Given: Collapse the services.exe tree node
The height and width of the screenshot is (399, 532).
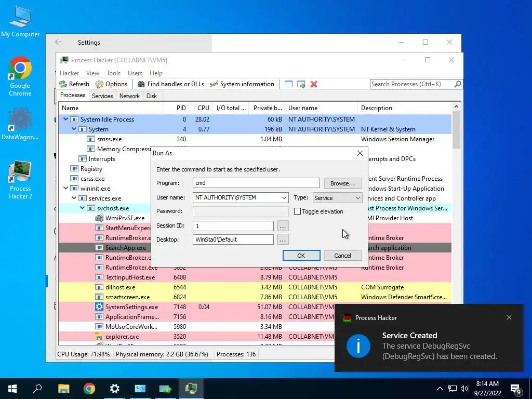Looking at the screenshot, I should (74, 198).
